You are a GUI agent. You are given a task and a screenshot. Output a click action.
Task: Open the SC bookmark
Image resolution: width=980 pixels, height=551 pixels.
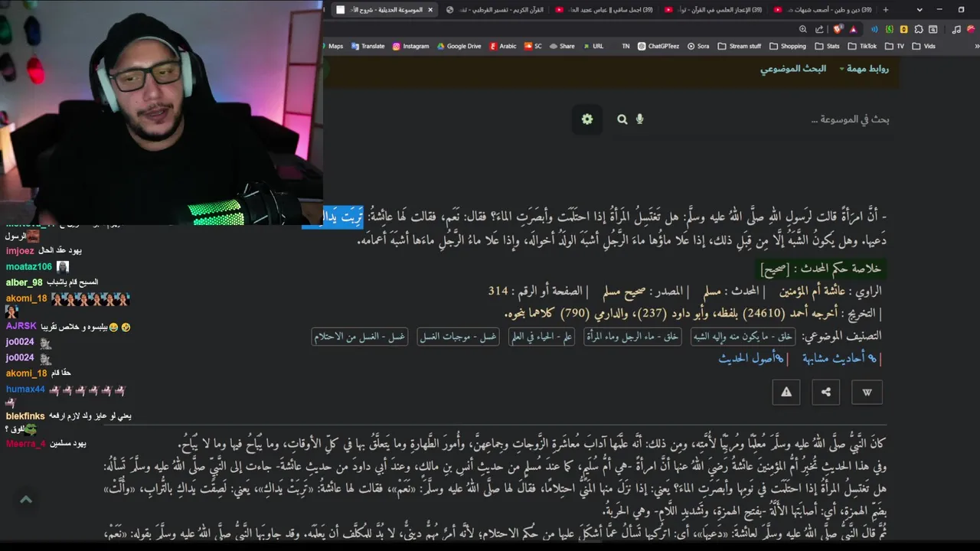(x=534, y=46)
